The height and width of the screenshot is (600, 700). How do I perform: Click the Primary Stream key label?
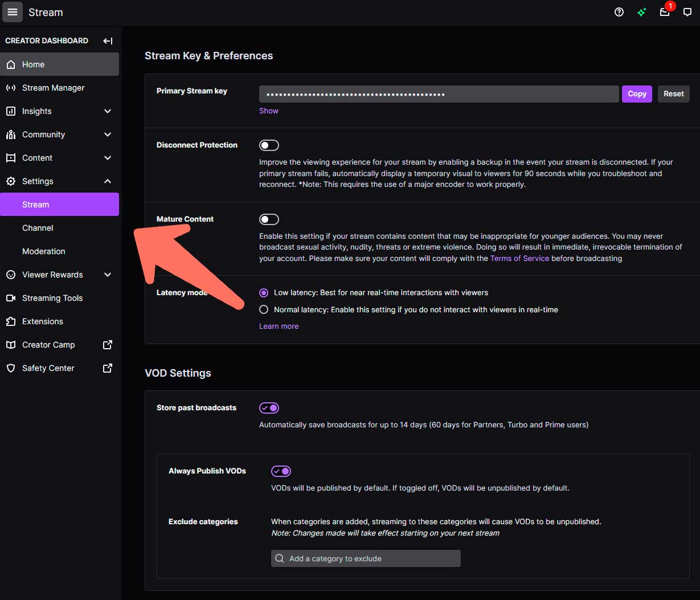tap(192, 91)
